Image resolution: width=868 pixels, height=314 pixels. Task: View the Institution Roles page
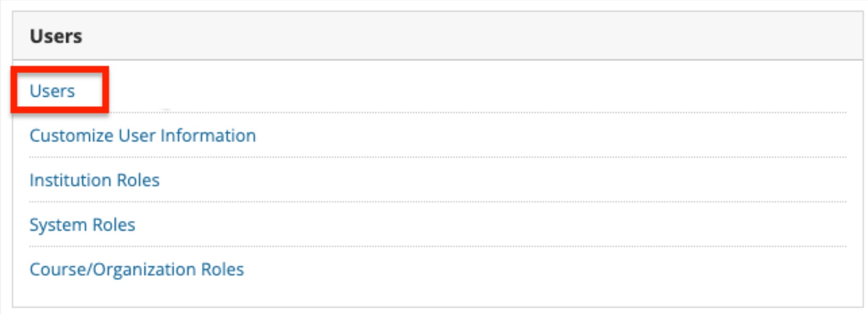coord(94,180)
